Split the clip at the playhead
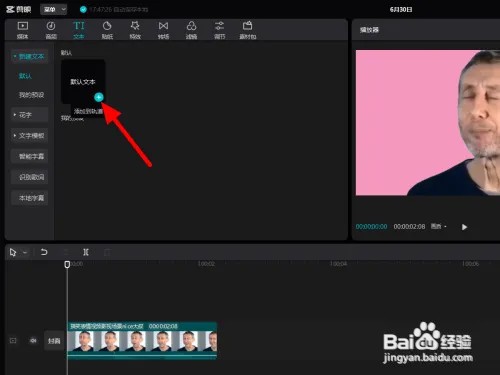The image size is (500, 375). [86, 252]
